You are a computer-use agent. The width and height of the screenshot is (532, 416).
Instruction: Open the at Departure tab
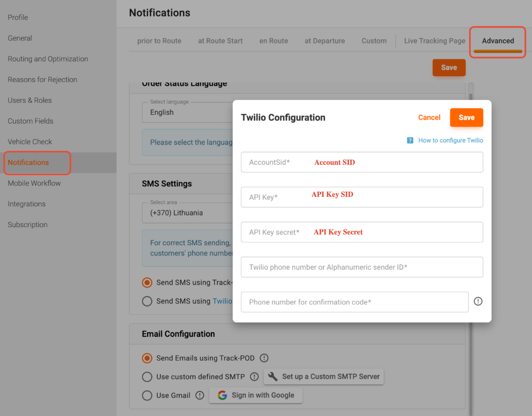325,41
